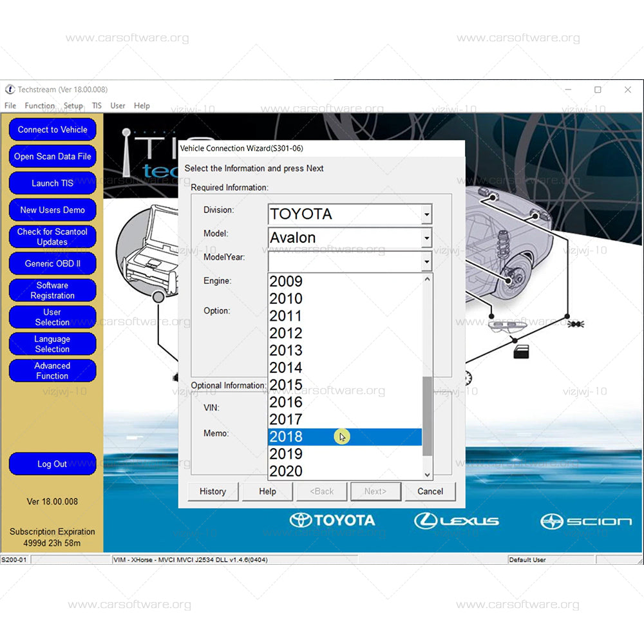Click the Avalon model combo box
Screen dimensions: 644x644
tap(350, 238)
